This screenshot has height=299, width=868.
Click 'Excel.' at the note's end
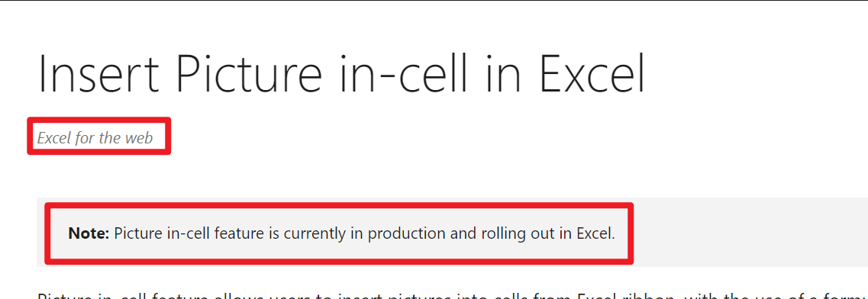[595, 233]
